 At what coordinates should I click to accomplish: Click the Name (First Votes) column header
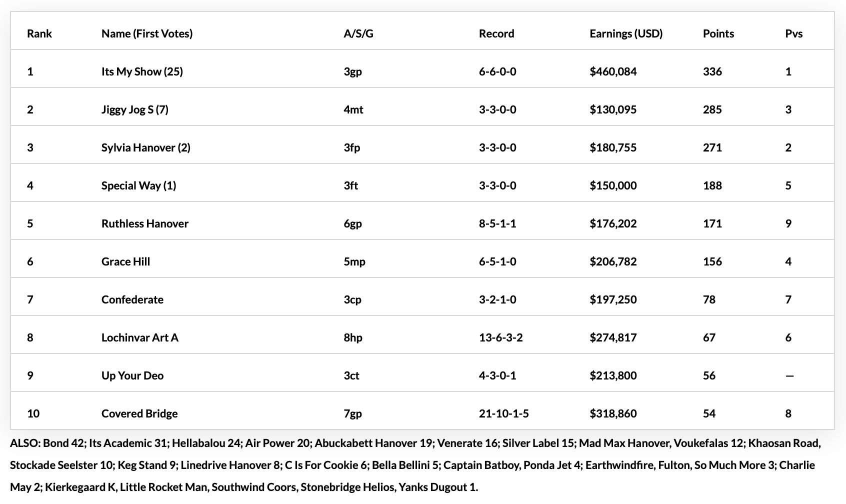coord(147,33)
